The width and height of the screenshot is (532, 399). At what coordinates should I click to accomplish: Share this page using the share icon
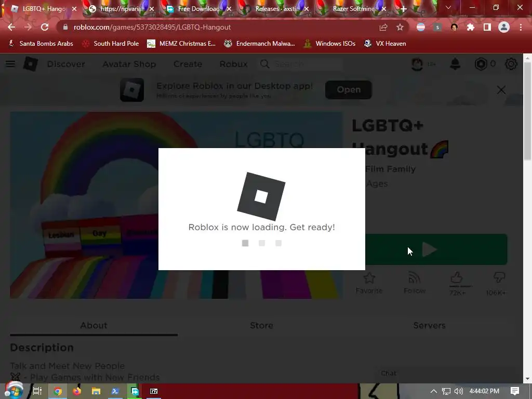[x=383, y=27]
